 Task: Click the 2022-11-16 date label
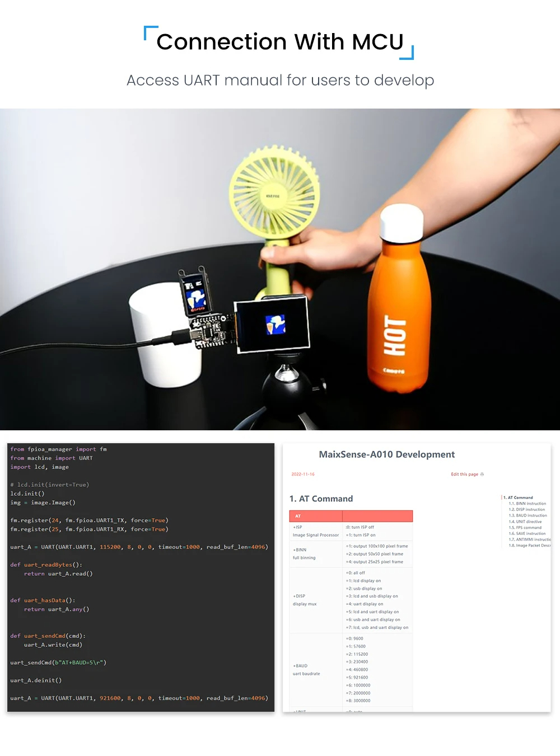pos(303,474)
